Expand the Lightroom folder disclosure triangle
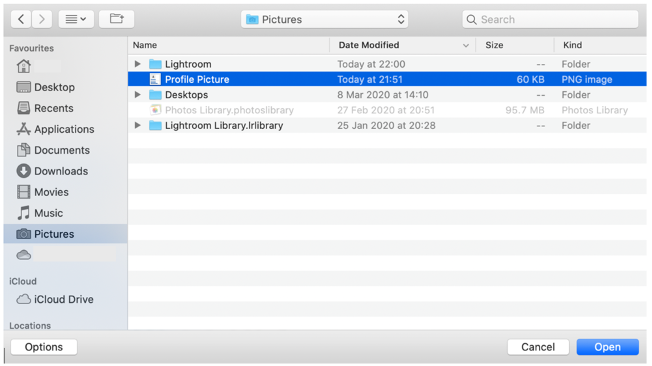Viewport: 652px width, 366px height. (x=138, y=64)
